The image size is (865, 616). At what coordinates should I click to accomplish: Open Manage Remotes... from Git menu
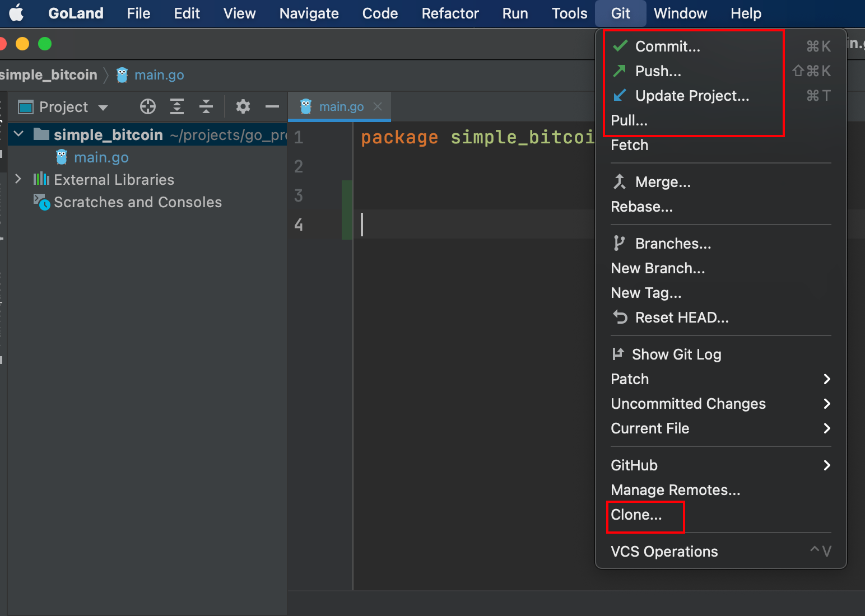coord(720,490)
